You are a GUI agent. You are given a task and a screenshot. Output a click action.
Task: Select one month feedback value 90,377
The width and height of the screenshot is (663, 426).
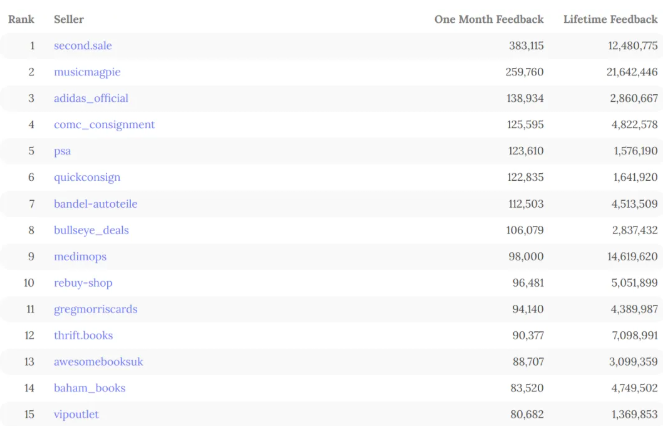pos(528,335)
